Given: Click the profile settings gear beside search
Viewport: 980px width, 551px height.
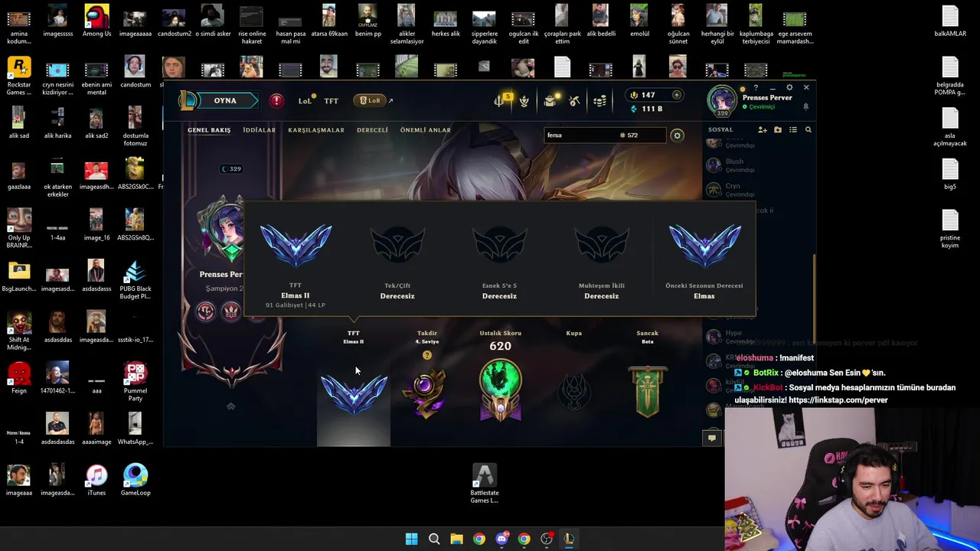Looking at the screenshot, I should click(x=677, y=135).
